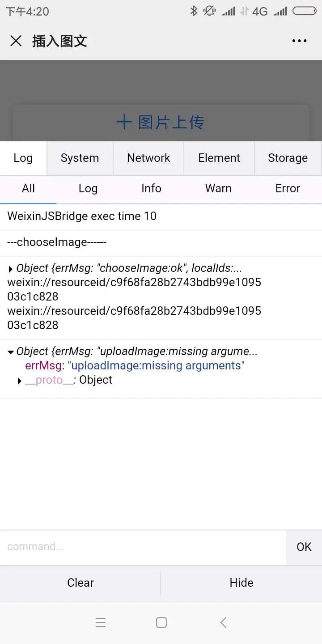Click the OK command button

(304, 547)
